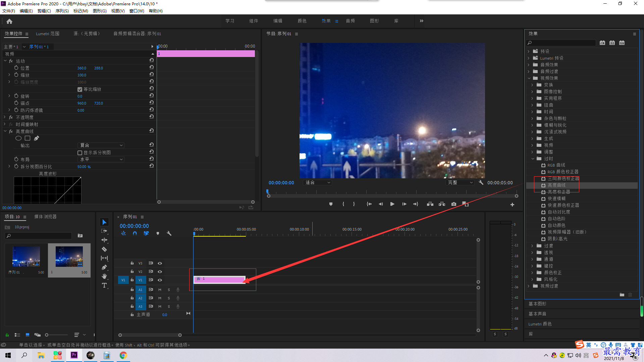This screenshot has width=644, height=362.
Task: Click Play in the Program monitor
Action: (x=392, y=204)
